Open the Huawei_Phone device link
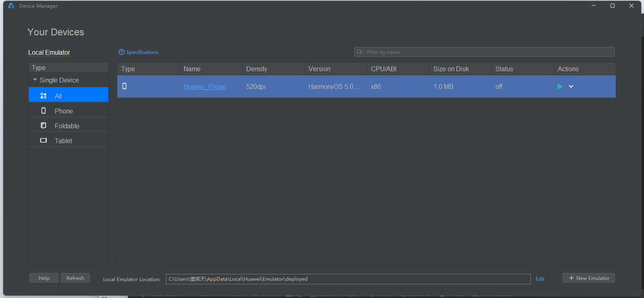 pyautogui.click(x=205, y=86)
